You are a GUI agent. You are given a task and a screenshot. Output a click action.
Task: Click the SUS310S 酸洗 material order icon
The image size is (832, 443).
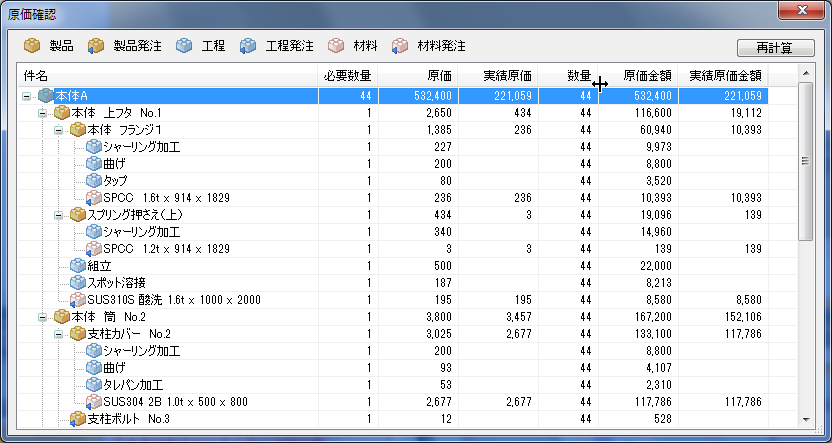[x=77, y=300]
